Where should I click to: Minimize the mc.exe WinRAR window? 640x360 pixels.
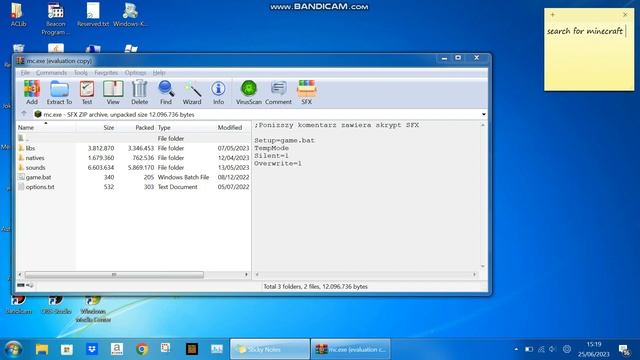coord(444,58)
